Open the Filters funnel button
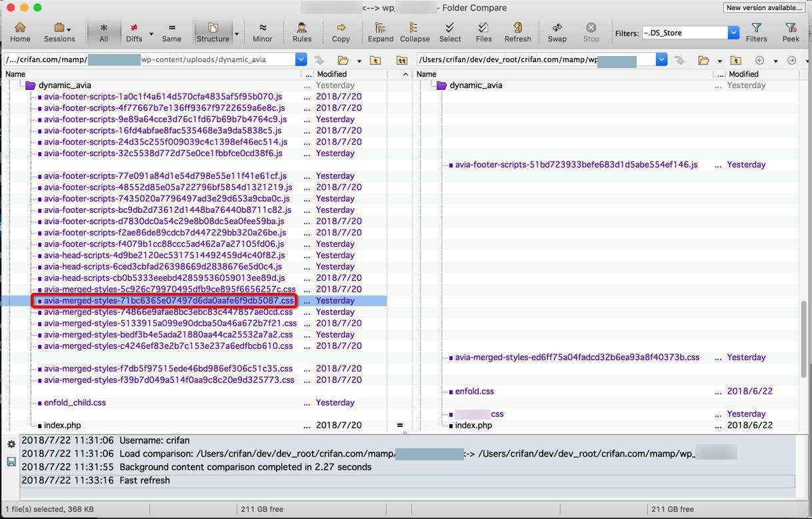Screen dimensions: 812x519 (x=756, y=32)
